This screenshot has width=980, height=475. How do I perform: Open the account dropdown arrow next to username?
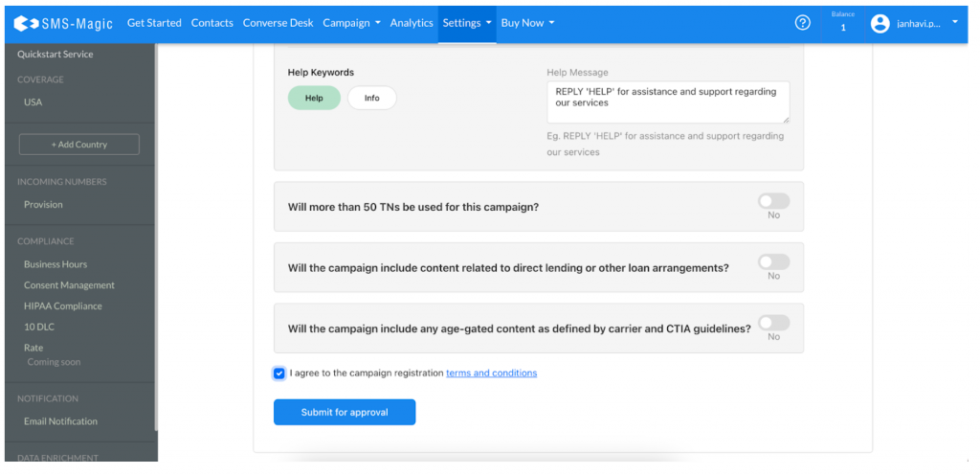[x=954, y=23]
